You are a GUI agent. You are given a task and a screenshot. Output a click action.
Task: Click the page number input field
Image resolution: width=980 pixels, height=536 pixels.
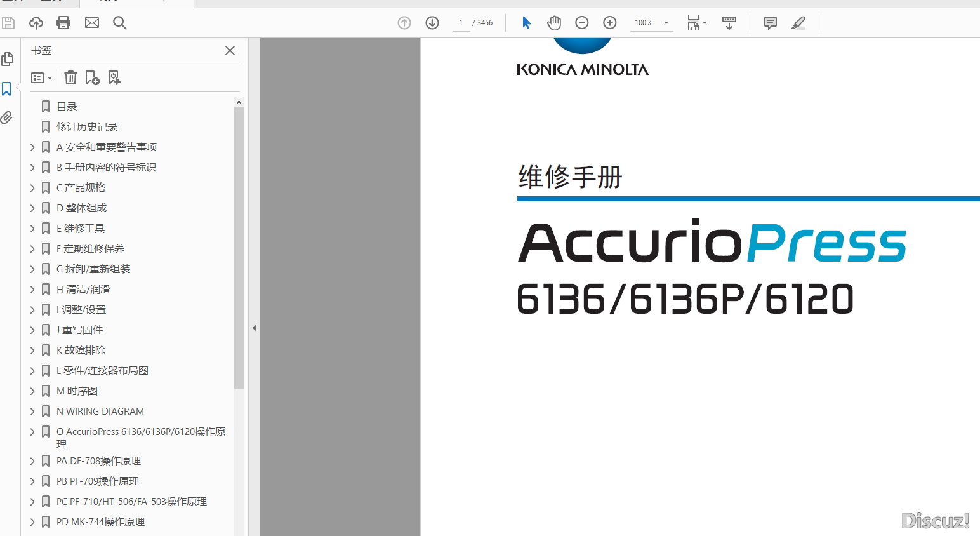pos(461,23)
